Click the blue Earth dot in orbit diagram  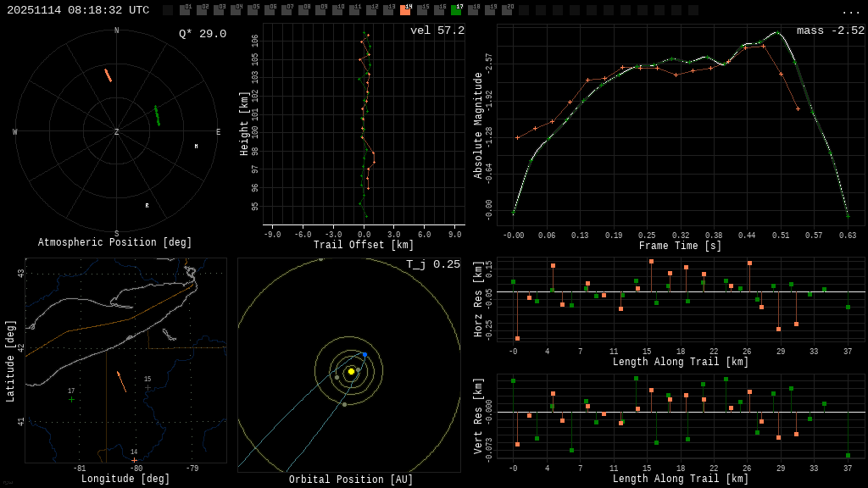point(364,354)
